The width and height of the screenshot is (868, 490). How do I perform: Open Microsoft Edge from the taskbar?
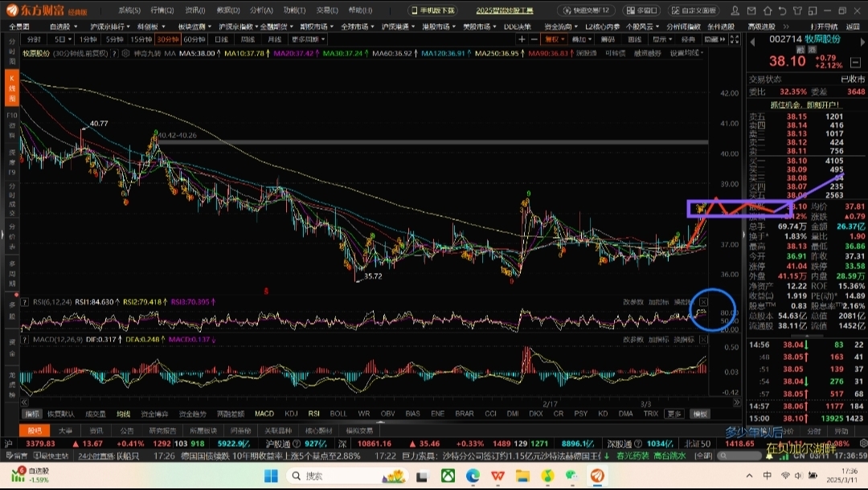[473, 476]
